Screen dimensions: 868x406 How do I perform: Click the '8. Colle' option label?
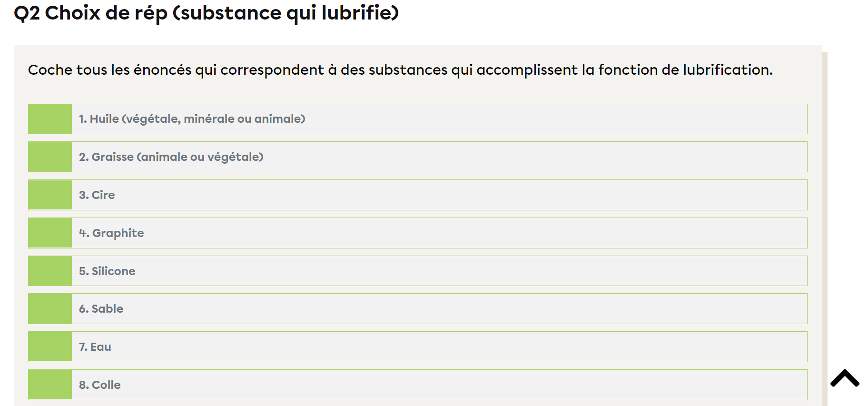point(100,385)
